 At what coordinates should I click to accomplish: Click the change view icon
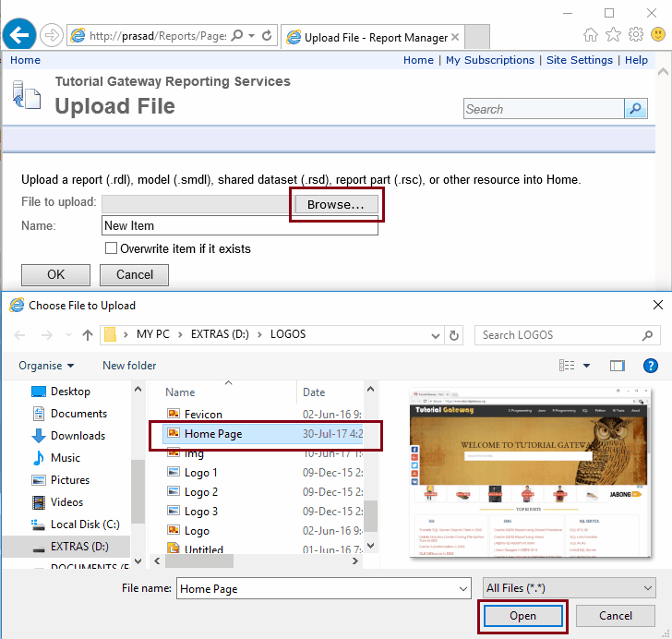point(567,366)
